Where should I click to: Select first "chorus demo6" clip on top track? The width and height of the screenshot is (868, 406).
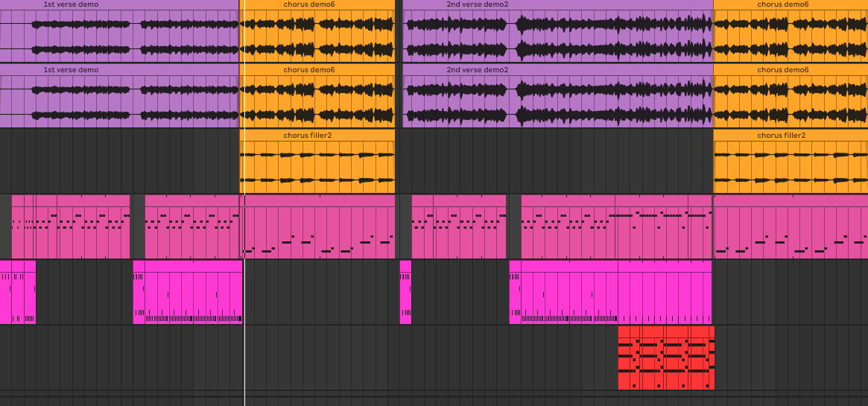click(317, 31)
